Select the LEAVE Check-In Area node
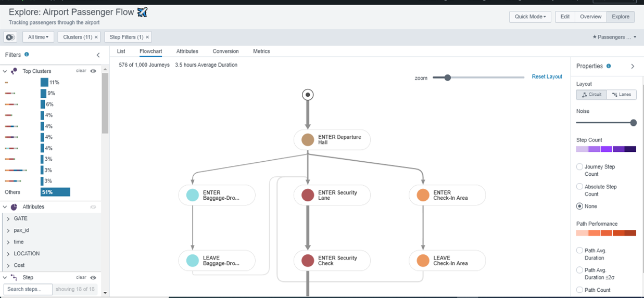Image resolution: width=644 pixels, height=298 pixels. [x=447, y=261]
